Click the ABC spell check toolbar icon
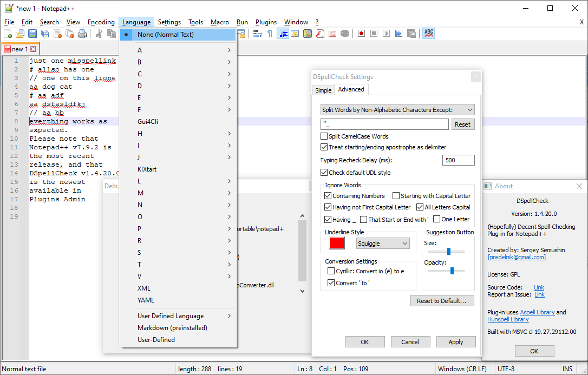 pyautogui.click(x=429, y=33)
